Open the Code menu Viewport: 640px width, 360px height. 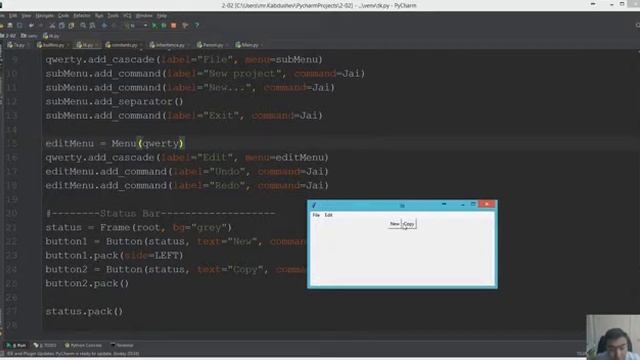(x=63, y=16)
